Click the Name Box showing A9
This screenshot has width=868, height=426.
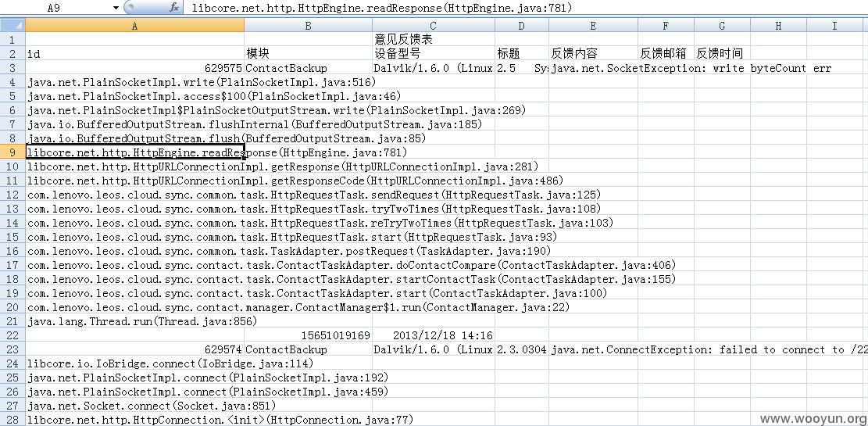[x=55, y=8]
